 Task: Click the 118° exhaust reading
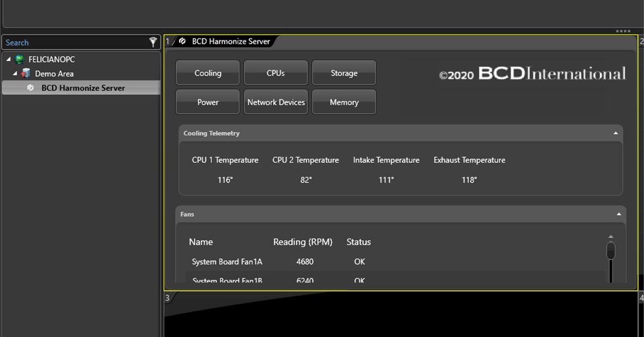pos(470,180)
